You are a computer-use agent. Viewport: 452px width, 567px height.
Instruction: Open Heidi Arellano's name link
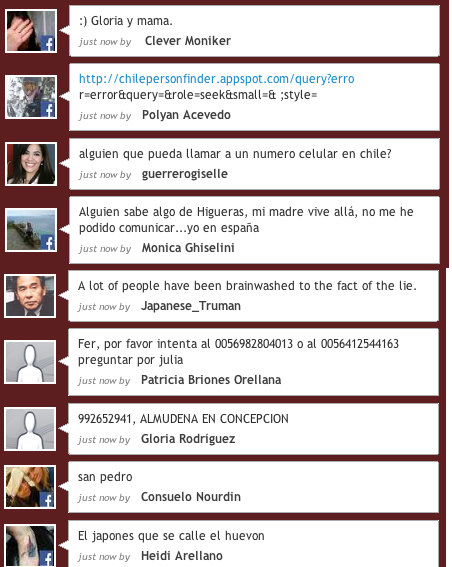pos(182,556)
